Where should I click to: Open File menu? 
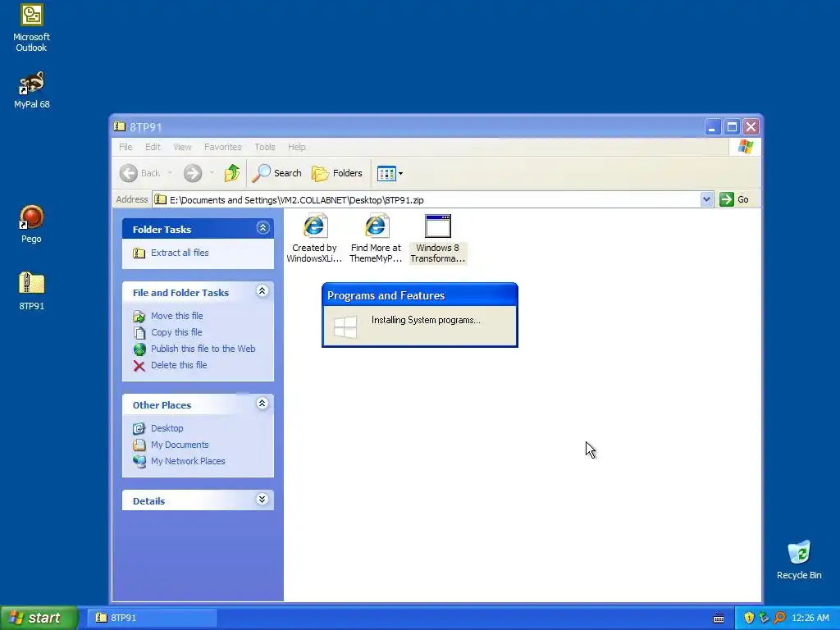(126, 147)
